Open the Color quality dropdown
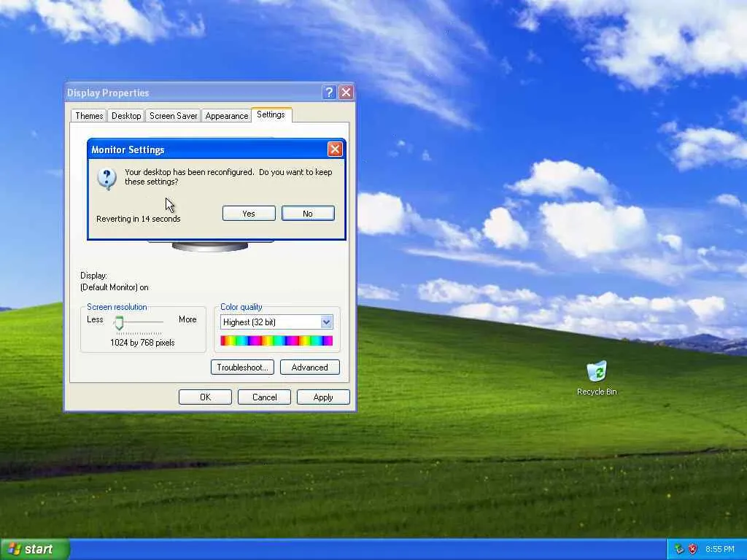 (x=276, y=322)
